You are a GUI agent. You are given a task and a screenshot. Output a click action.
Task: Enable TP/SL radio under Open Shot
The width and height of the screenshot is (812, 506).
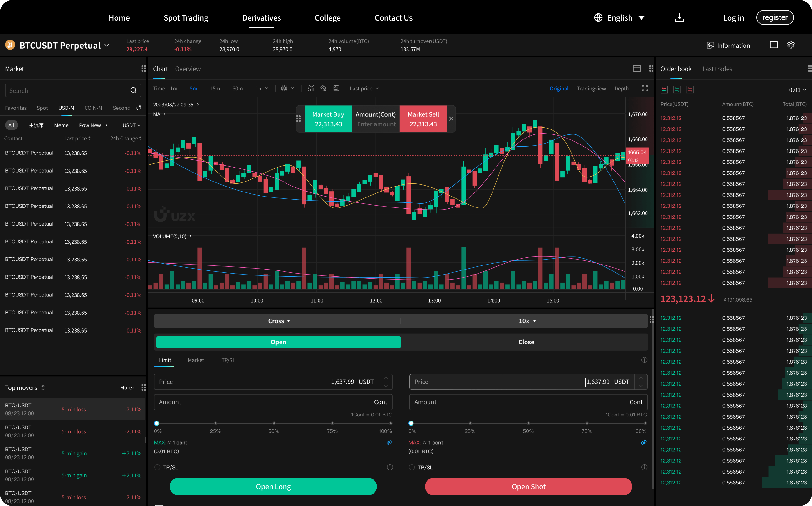point(412,467)
